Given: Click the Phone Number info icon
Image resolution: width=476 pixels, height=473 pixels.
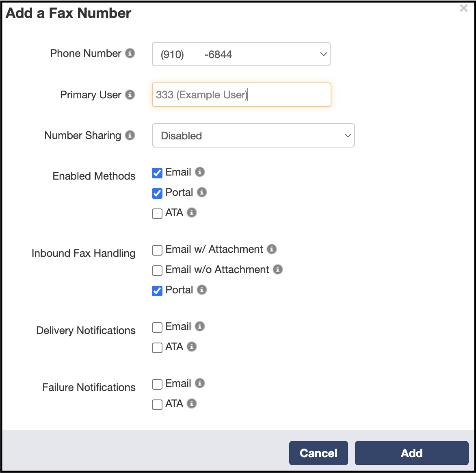Looking at the screenshot, I should (x=130, y=53).
